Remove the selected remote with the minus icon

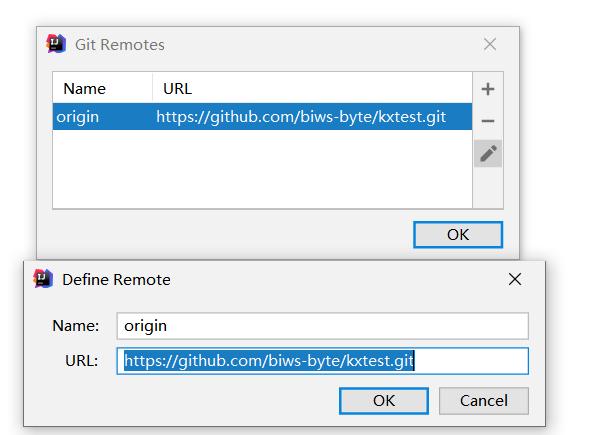[x=488, y=121]
